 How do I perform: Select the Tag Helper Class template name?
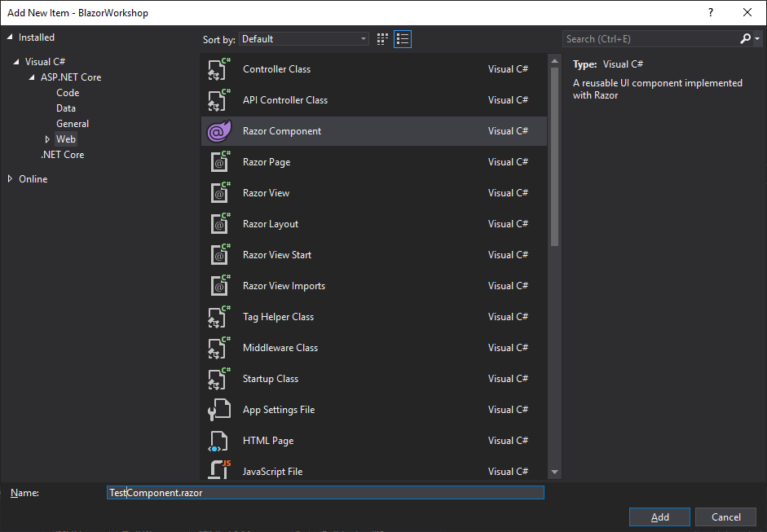(278, 317)
